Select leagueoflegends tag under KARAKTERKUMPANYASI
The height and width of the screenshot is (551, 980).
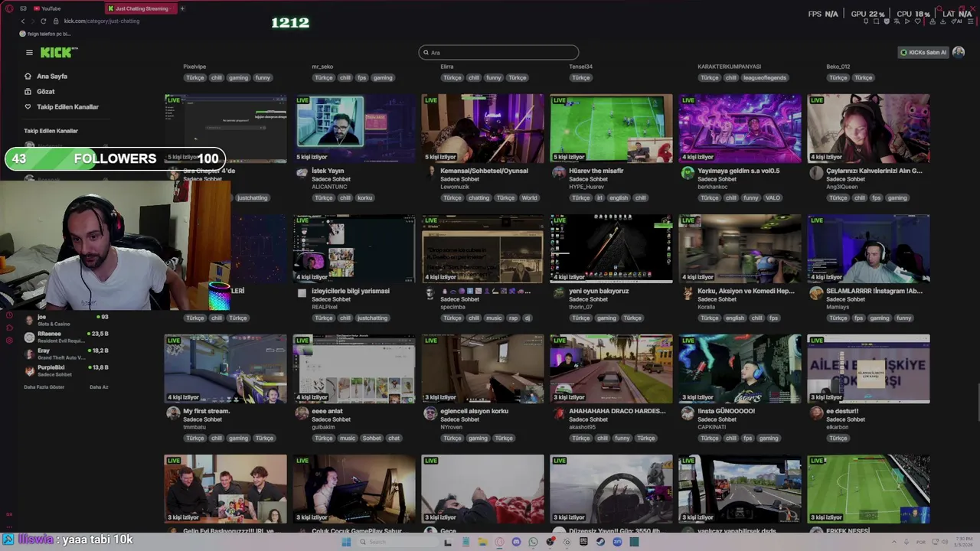point(764,78)
